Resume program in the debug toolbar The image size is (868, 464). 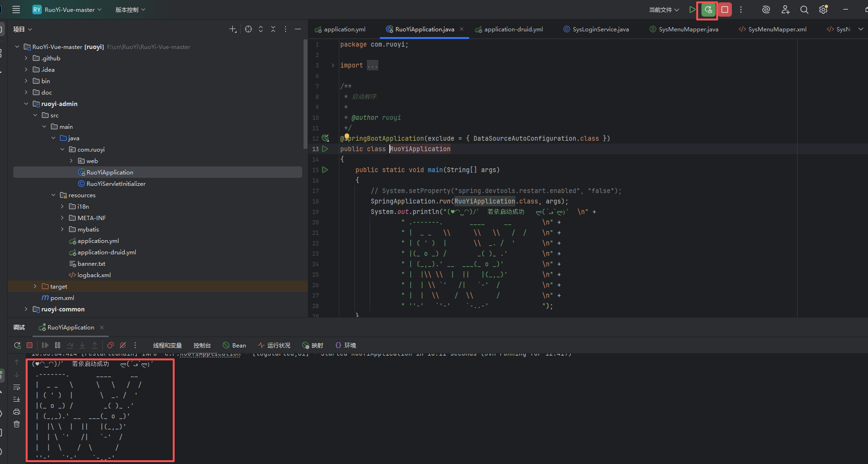pyautogui.click(x=45, y=345)
